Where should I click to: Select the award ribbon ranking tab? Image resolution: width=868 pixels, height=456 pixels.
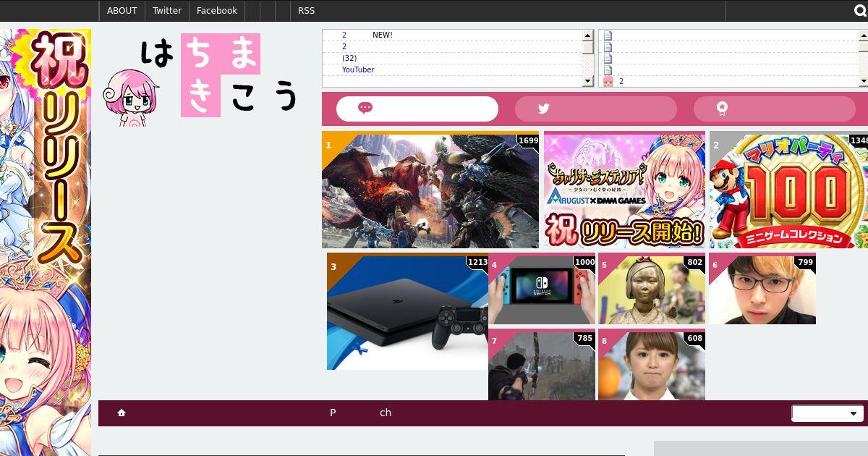point(774,109)
